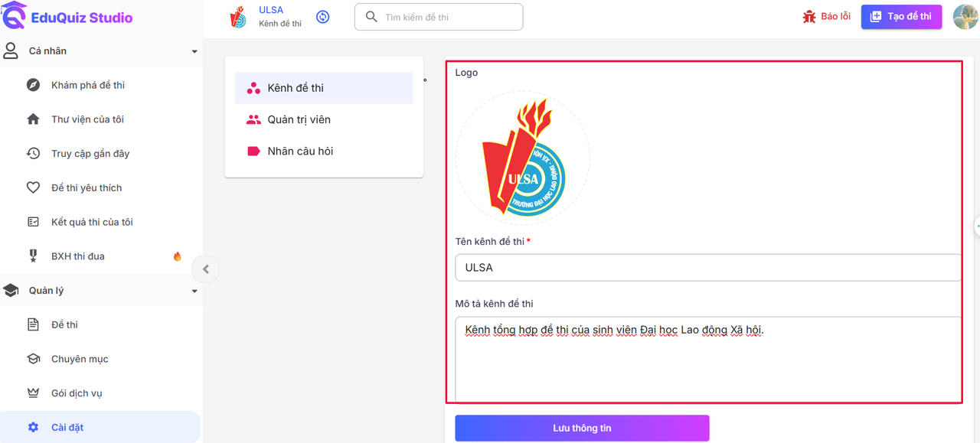Click the Lưu thông tin button

[x=582, y=428]
